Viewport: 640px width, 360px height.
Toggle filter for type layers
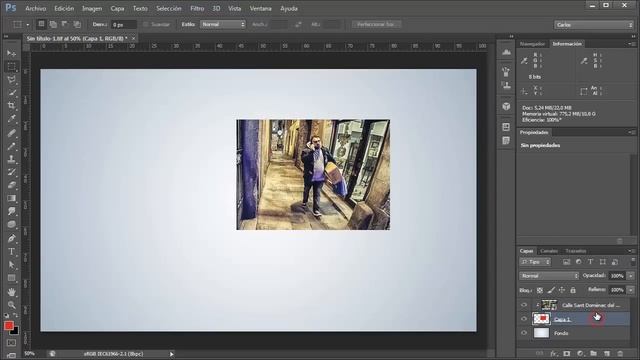pyautogui.click(x=591, y=262)
